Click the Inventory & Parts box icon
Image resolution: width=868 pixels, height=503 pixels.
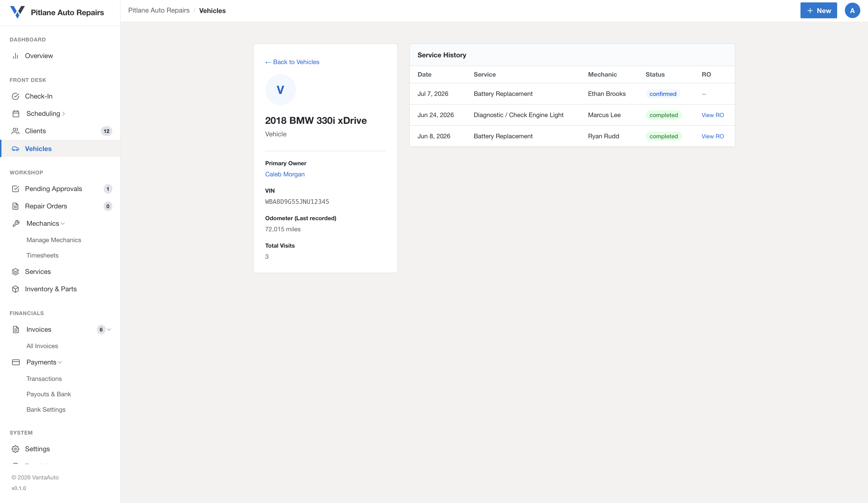tap(15, 289)
